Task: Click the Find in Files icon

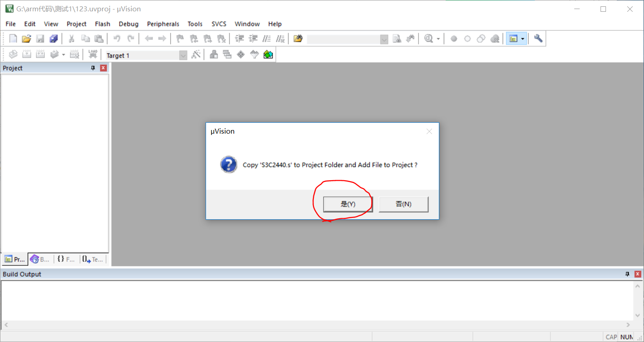Action: click(x=298, y=39)
